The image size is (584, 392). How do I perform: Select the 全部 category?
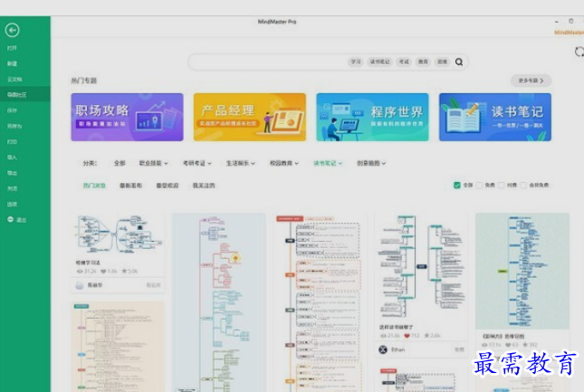click(120, 163)
